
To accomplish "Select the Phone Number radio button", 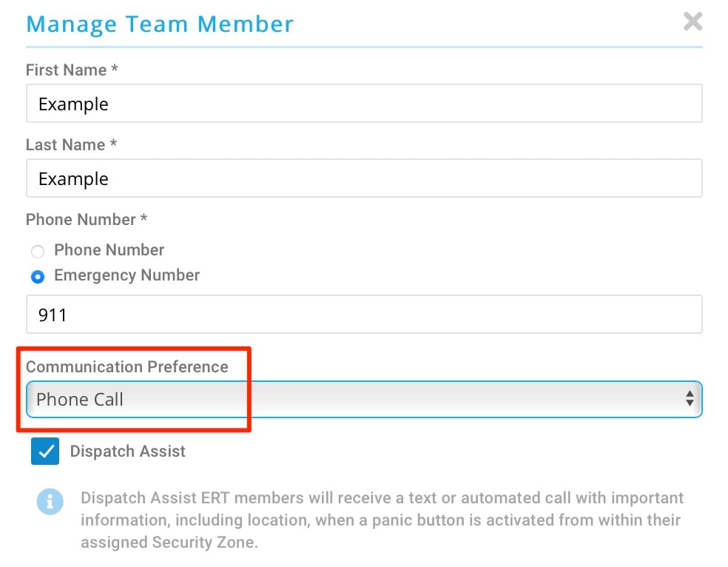I will tap(38, 251).
